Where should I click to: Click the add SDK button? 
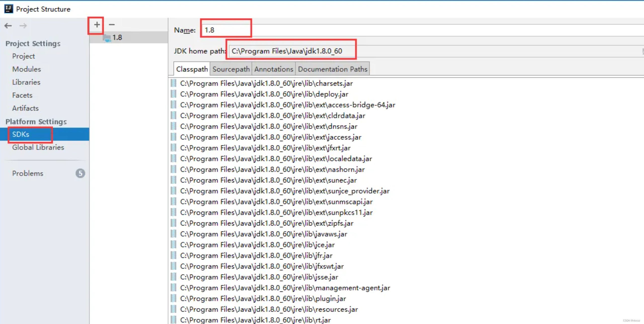(97, 25)
